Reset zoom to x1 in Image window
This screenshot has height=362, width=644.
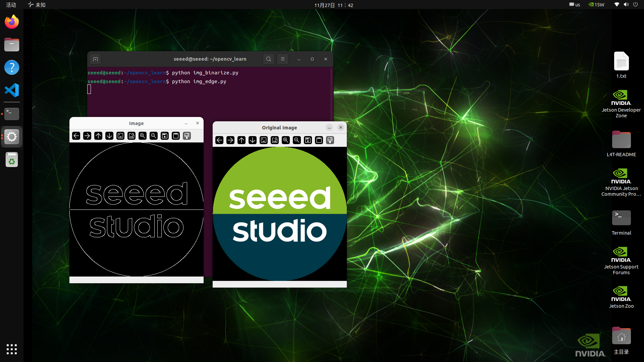pos(120,136)
